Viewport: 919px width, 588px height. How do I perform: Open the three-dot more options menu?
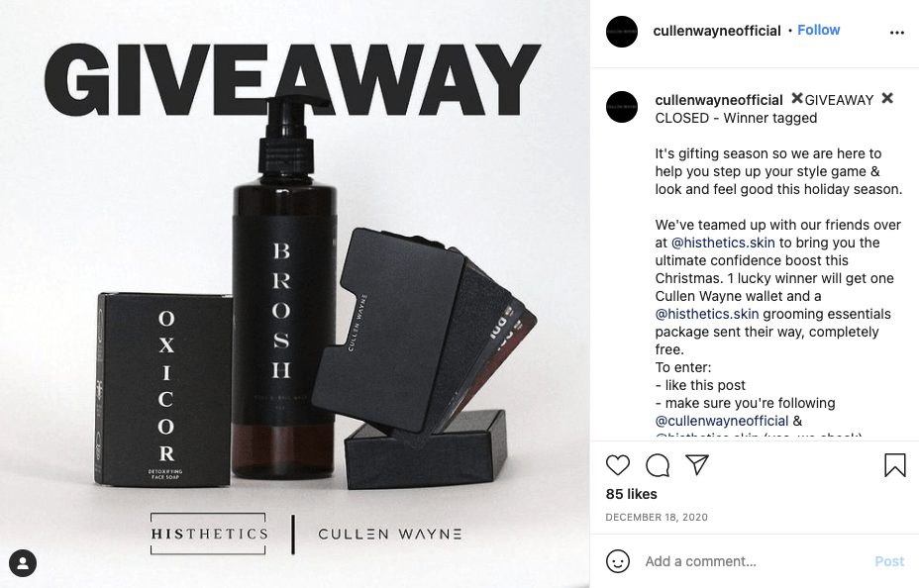tap(897, 33)
